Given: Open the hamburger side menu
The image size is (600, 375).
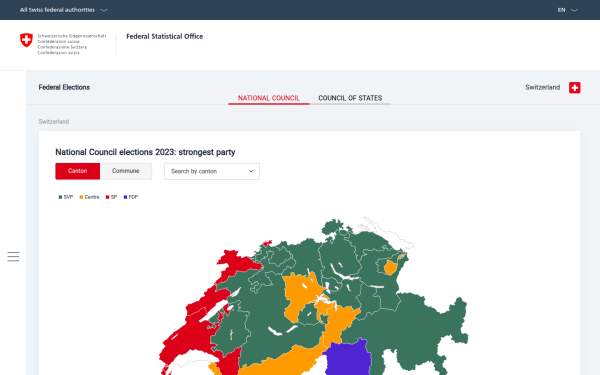Looking at the screenshot, I should pos(13,256).
